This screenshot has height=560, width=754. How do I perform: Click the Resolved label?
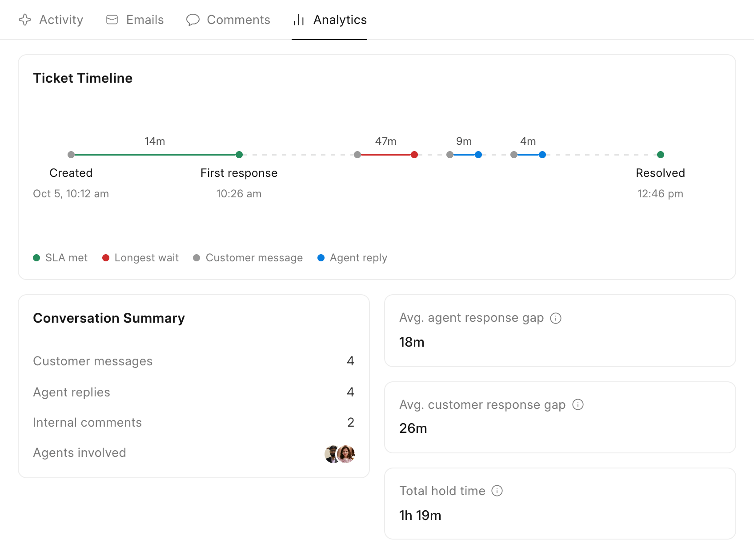tap(661, 173)
